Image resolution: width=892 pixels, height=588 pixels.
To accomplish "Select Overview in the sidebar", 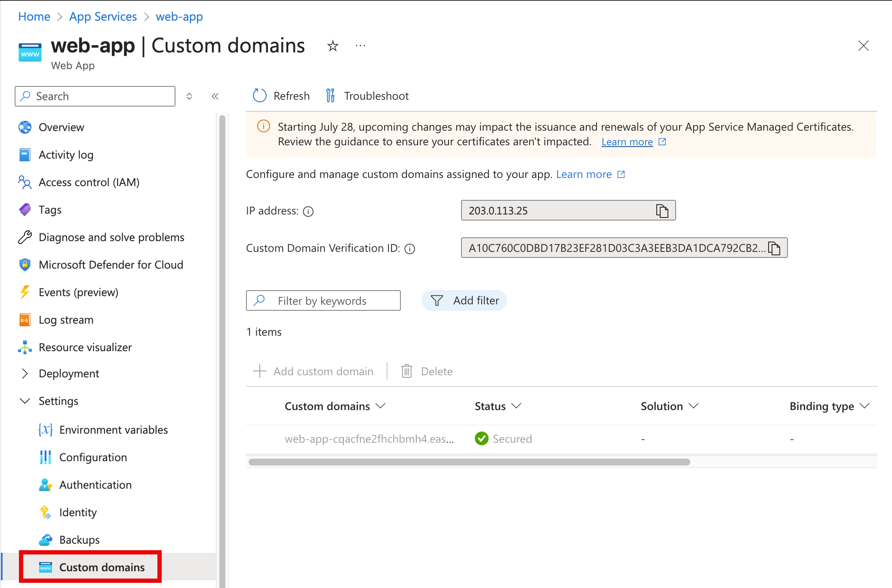I will pyautogui.click(x=61, y=127).
